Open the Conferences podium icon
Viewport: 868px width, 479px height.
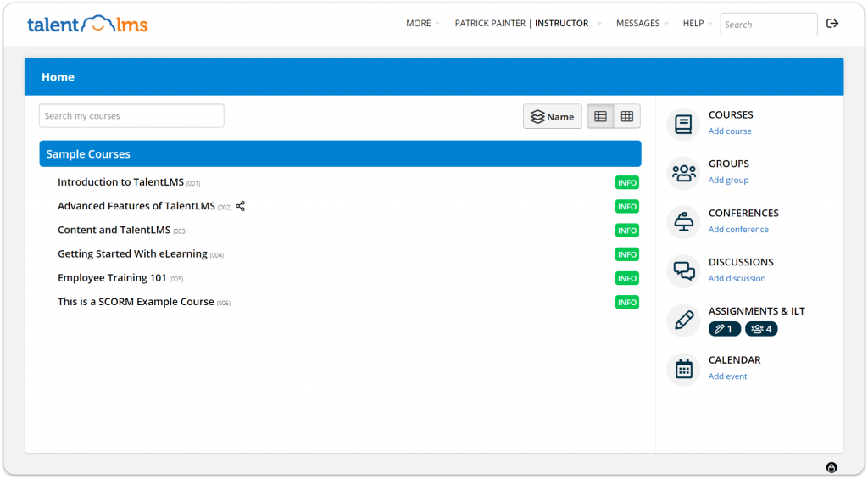pyautogui.click(x=683, y=222)
